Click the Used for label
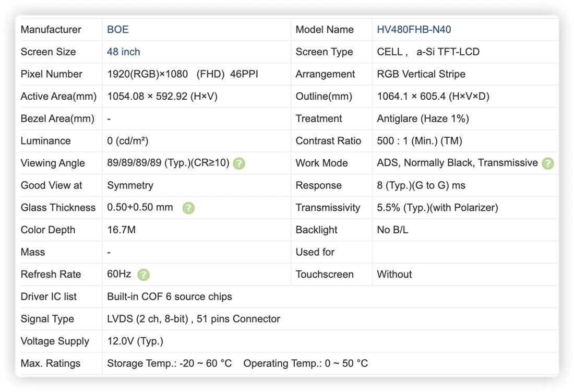The image size is (574, 392). coord(315,252)
